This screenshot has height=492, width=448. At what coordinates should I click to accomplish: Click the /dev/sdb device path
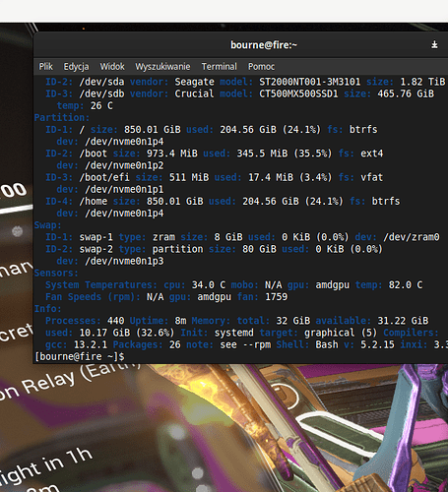(101, 93)
